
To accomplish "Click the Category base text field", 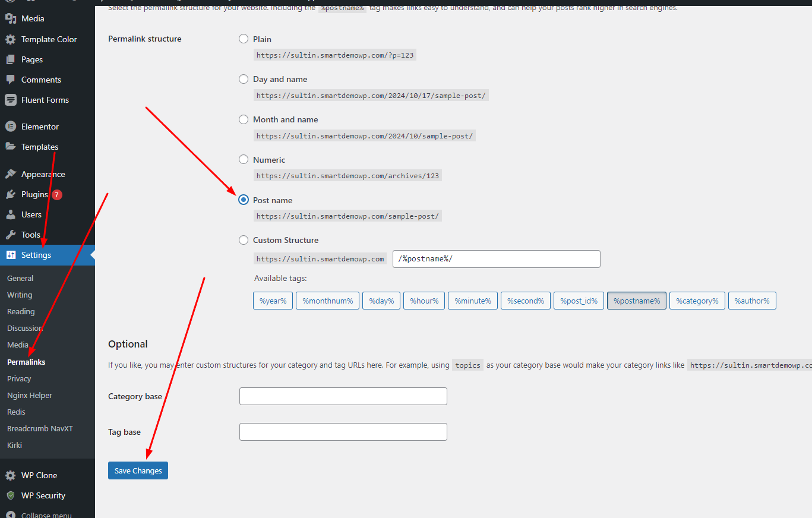I will point(343,396).
